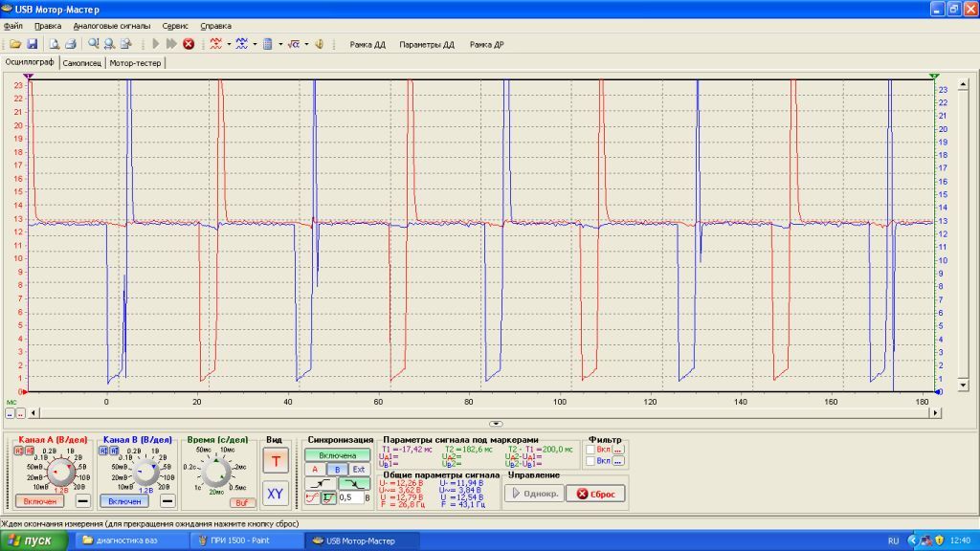Click the square root formula icon
This screenshot has width=980, height=551.
click(x=294, y=44)
